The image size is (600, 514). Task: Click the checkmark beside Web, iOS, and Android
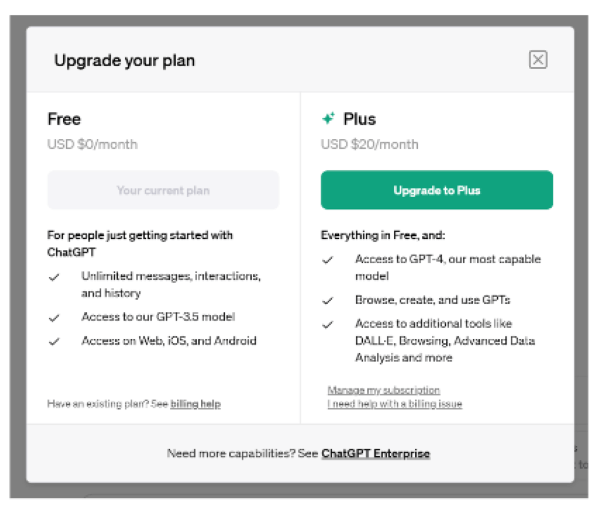(54, 341)
